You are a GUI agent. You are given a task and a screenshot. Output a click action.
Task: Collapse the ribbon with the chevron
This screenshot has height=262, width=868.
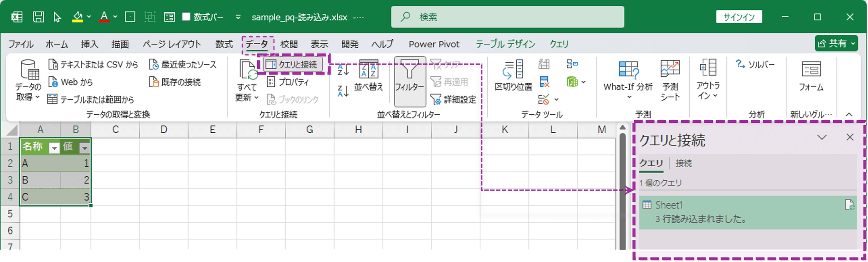(849, 114)
